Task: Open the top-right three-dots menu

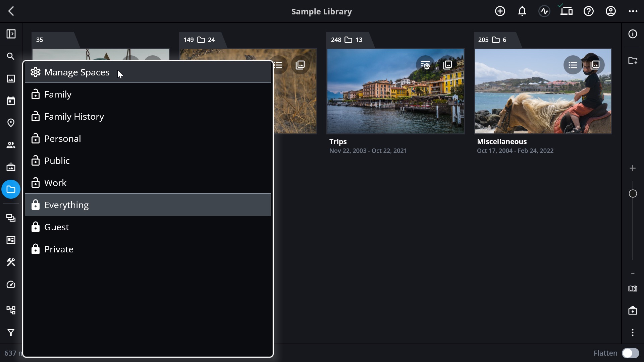Action: tap(633, 11)
